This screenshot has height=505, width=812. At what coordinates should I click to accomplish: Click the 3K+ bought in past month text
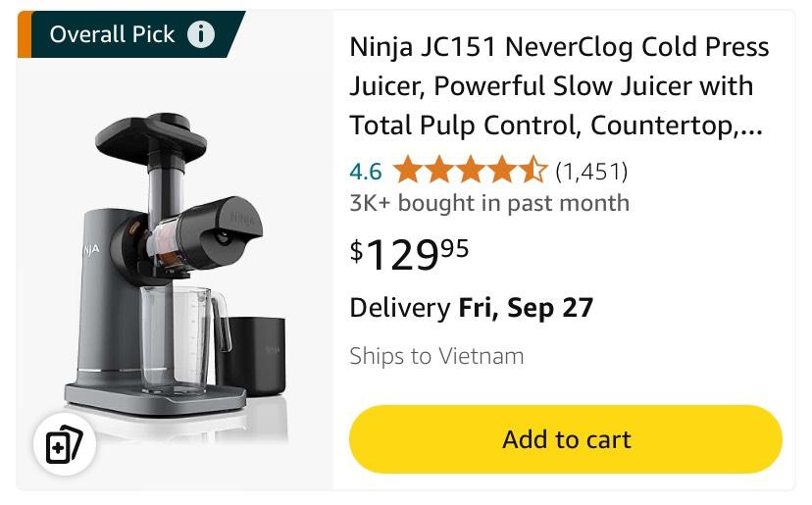pos(489,203)
